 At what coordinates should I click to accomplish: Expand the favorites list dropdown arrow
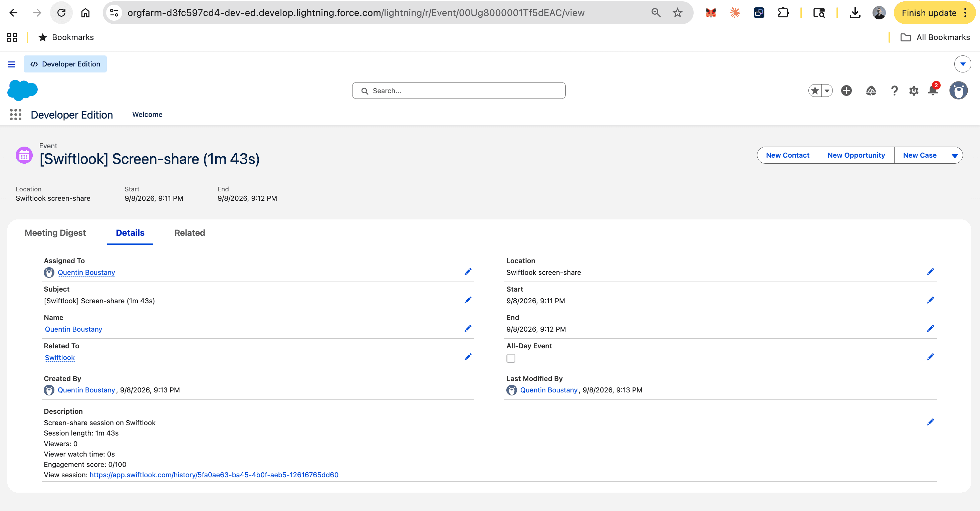tap(827, 91)
